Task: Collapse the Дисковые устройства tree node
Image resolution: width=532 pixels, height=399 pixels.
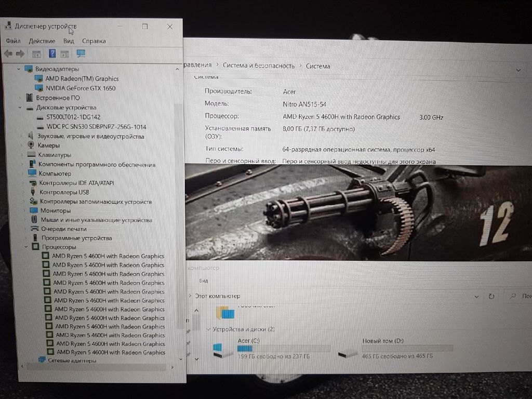Action: pos(20,108)
